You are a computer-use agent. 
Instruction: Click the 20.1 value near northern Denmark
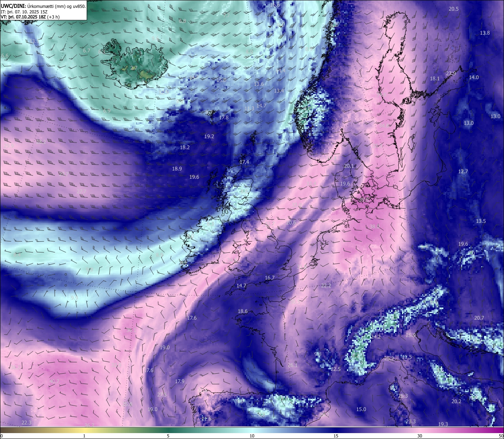349,166
